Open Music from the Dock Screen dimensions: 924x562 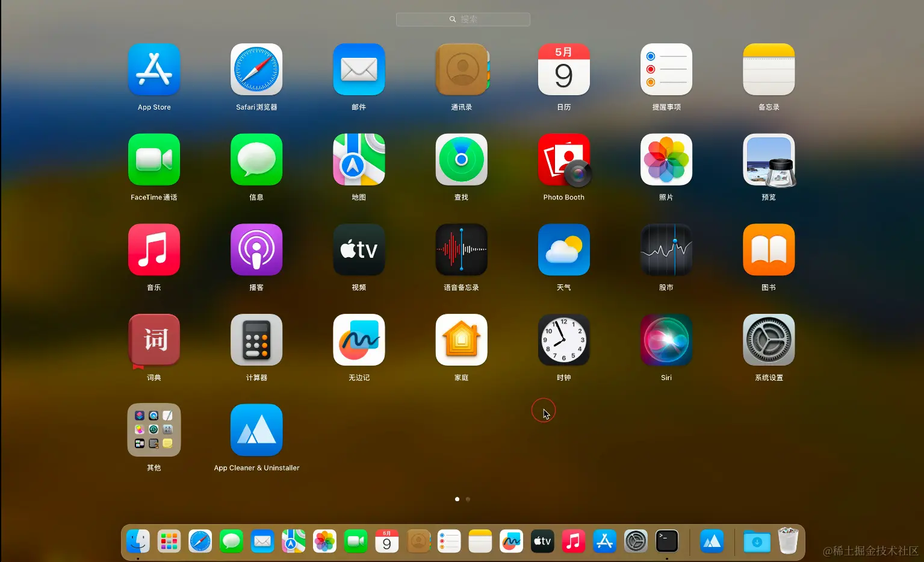pos(574,542)
